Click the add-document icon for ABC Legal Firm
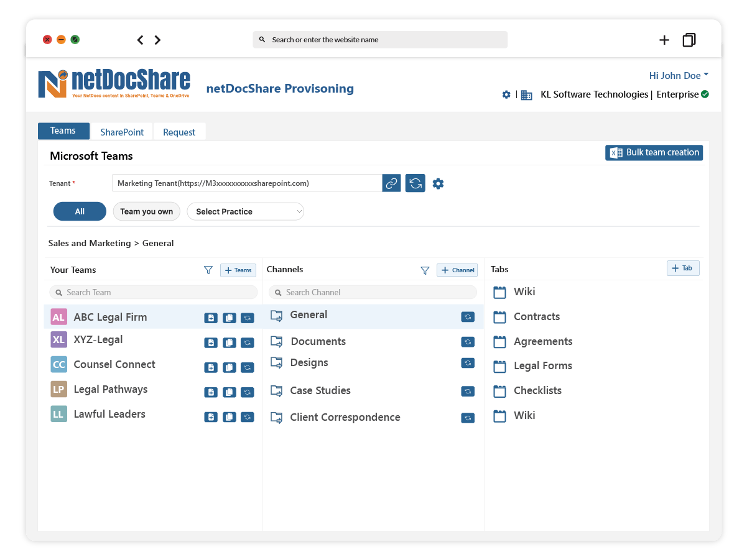This screenshot has width=747, height=560. pyautogui.click(x=211, y=318)
